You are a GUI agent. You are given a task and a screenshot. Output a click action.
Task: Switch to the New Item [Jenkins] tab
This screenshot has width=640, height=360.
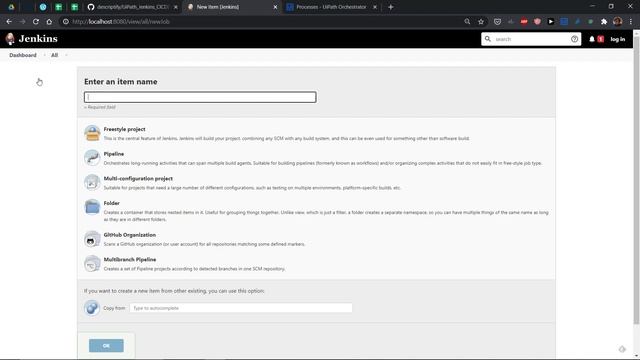coord(232,7)
